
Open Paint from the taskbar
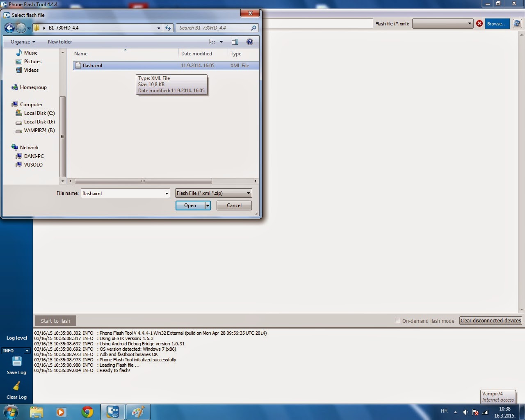point(138,412)
